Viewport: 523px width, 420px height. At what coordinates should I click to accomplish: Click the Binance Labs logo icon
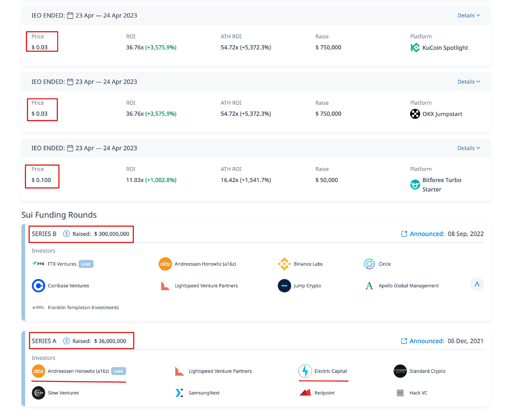coord(284,264)
